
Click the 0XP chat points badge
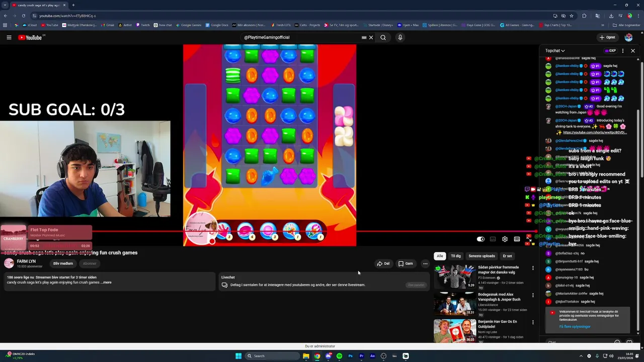pyautogui.click(x=610, y=51)
